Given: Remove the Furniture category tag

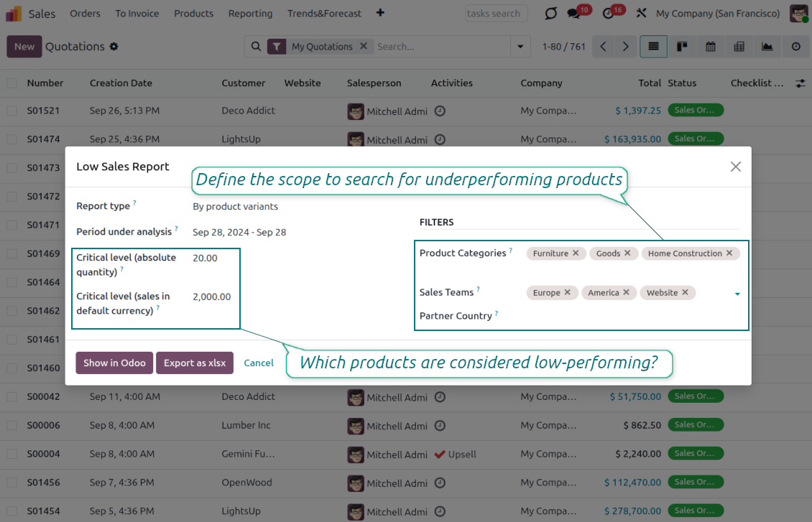Looking at the screenshot, I should (576, 253).
